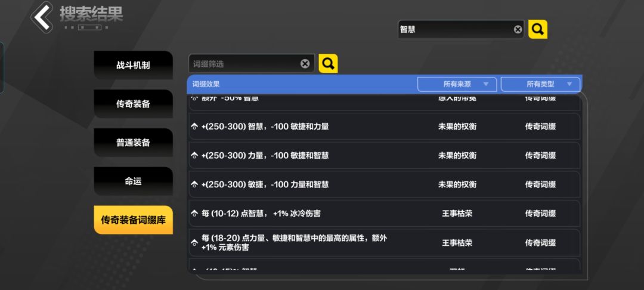Clear the 智慧 search field
This screenshot has width=644, height=290.
click(518, 30)
